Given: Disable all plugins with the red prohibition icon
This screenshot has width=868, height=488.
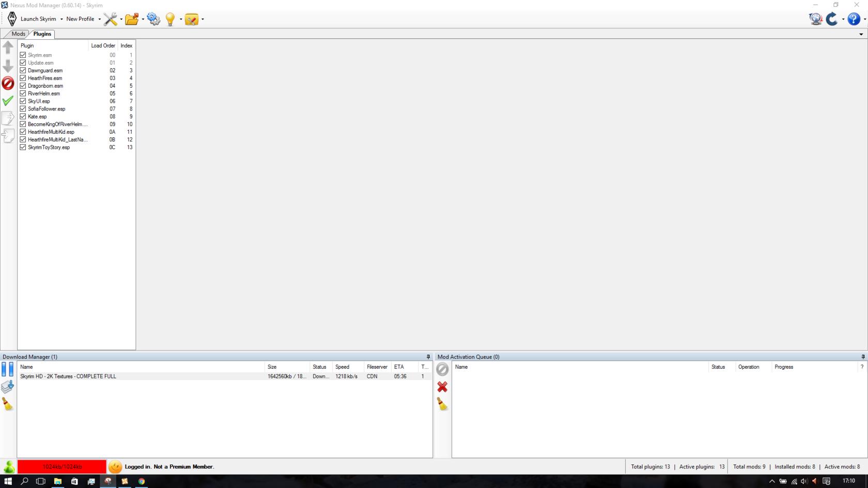Looking at the screenshot, I should (x=8, y=83).
